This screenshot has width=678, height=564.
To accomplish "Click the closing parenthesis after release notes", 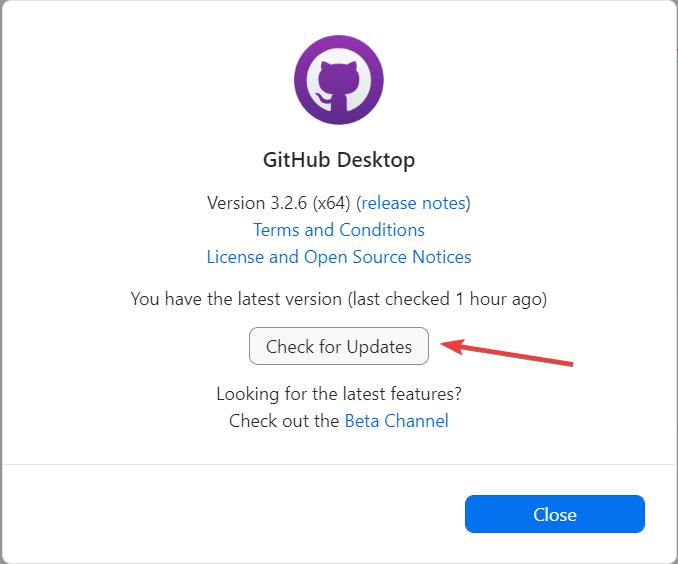I will [x=468, y=203].
